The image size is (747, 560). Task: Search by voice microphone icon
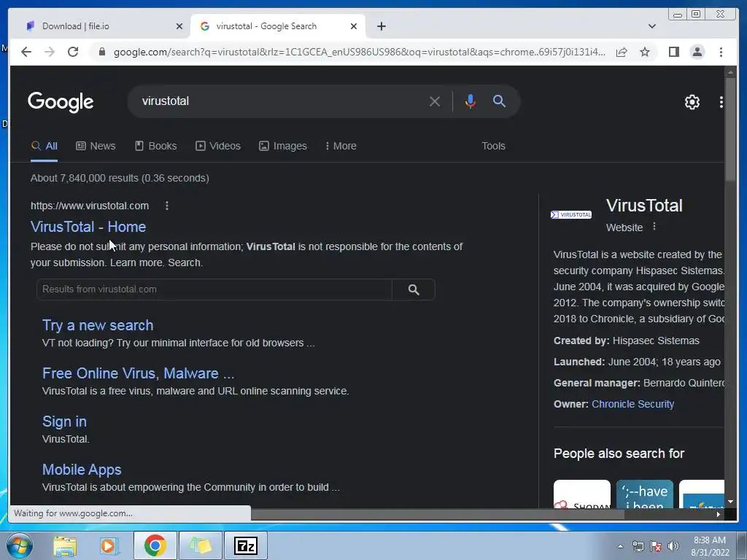tap(471, 101)
